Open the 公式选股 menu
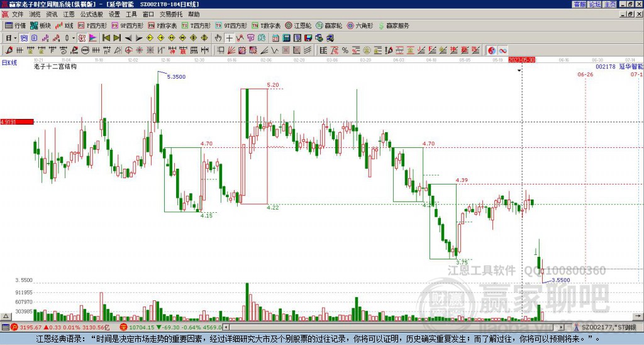The image size is (644, 345). (x=92, y=14)
